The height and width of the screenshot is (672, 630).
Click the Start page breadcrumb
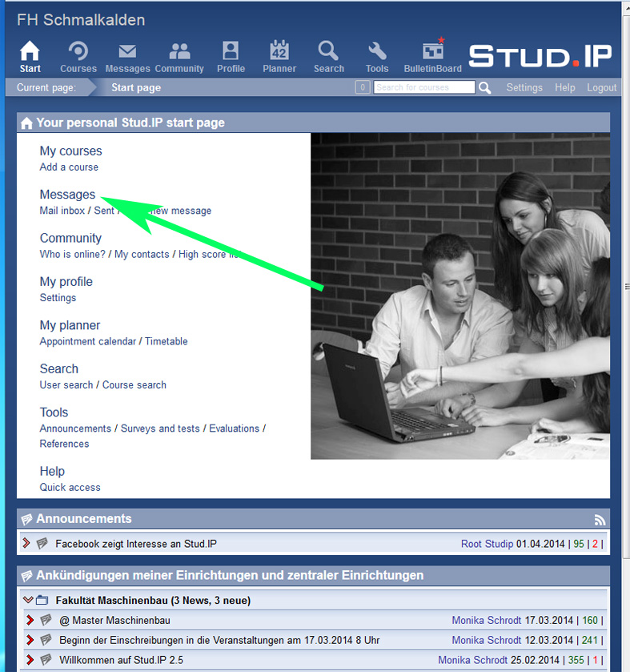pos(136,87)
